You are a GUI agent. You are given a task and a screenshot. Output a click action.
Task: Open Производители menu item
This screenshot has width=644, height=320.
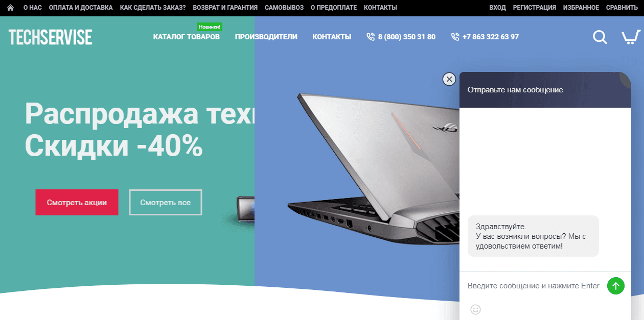pyautogui.click(x=266, y=37)
